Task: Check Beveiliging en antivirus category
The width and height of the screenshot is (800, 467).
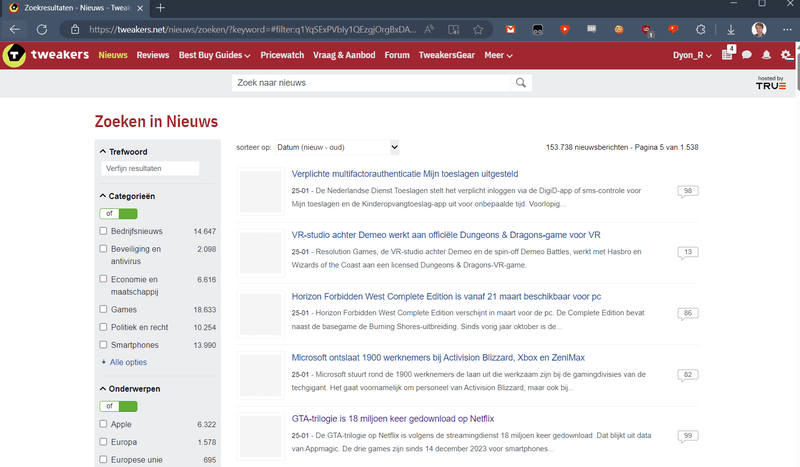Action: coord(104,249)
